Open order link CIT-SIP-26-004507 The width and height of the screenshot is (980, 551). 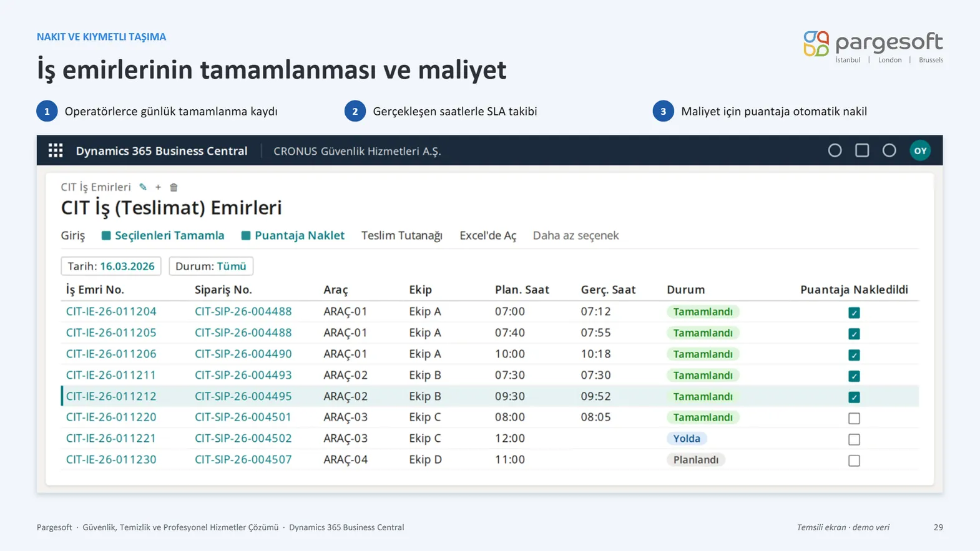click(243, 459)
